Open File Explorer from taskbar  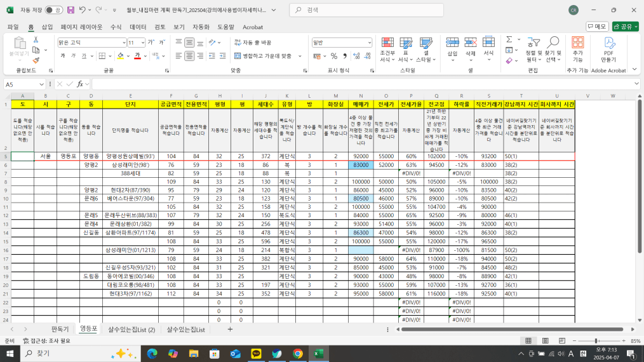(x=194, y=353)
